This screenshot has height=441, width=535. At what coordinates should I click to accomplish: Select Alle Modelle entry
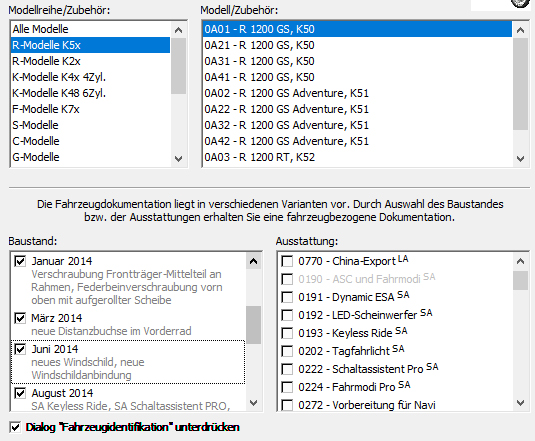pos(90,29)
